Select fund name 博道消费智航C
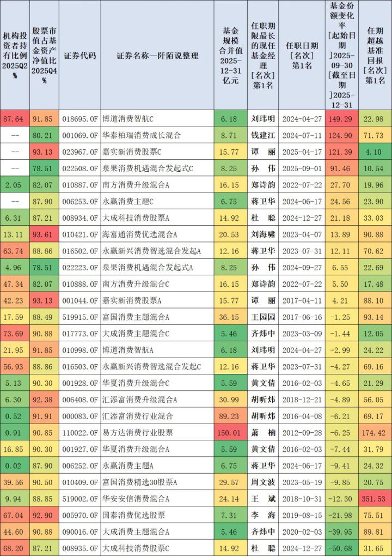Image resolution: width=392 pixels, height=556 pixels. (128, 119)
